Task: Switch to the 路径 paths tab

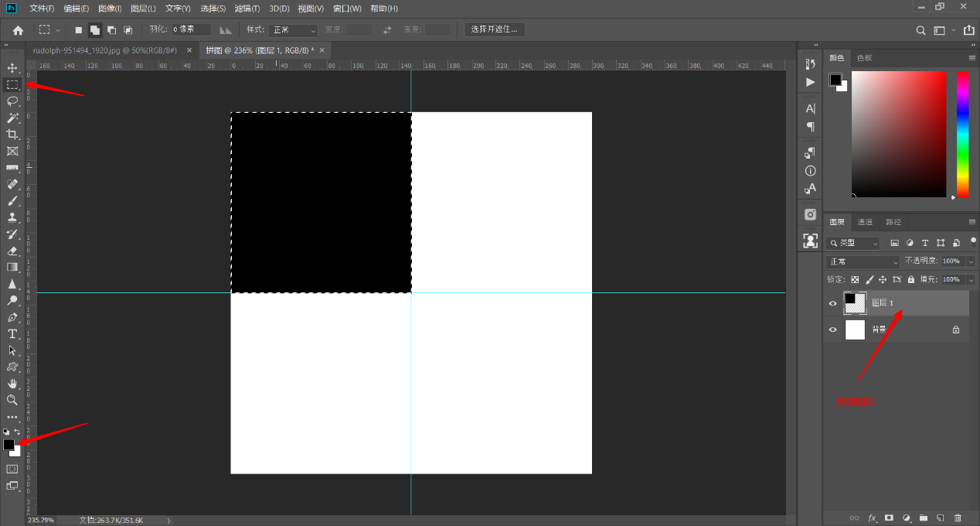Action: pyautogui.click(x=893, y=222)
